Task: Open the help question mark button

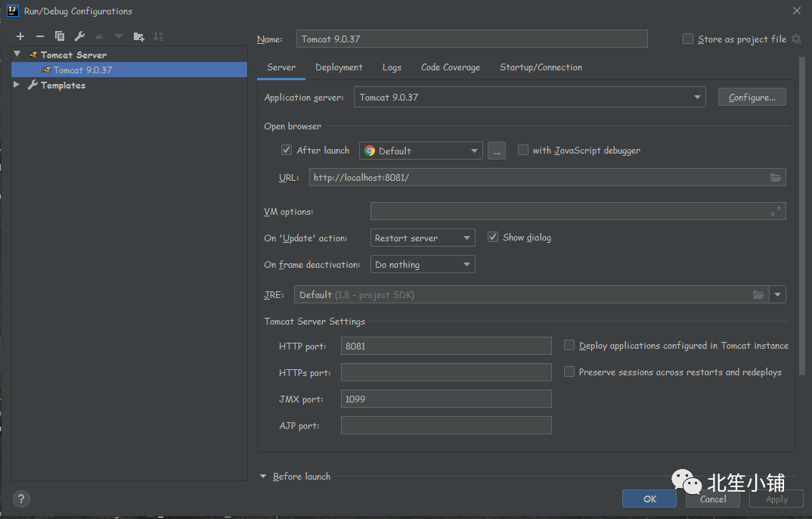Action: click(20, 499)
